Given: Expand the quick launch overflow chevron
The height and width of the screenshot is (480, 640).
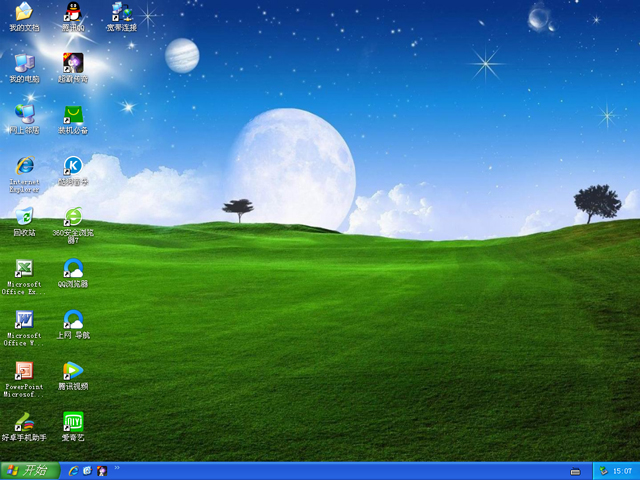Looking at the screenshot, I should [117, 467].
